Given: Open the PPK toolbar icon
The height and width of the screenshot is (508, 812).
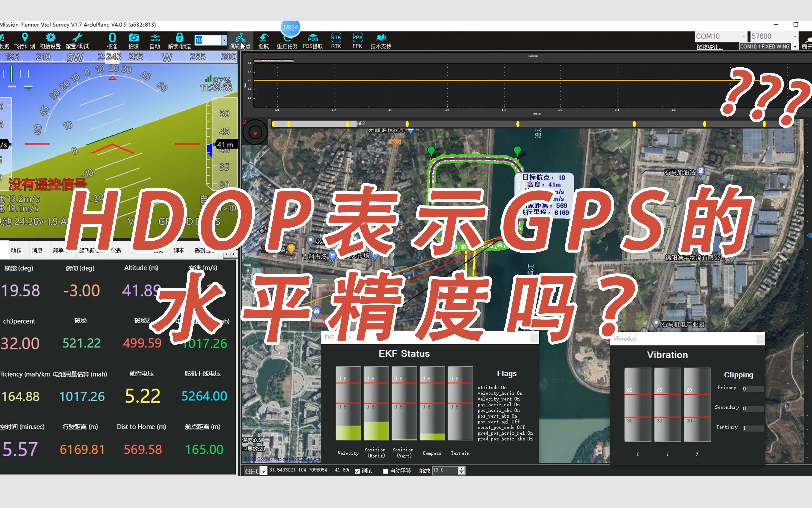Looking at the screenshot, I should (x=357, y=41).
